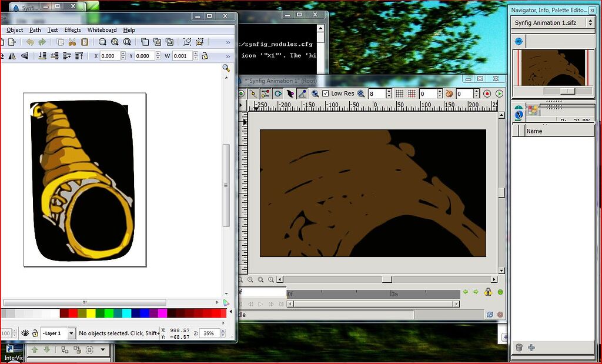
Task: Open the Path menu in Inkscape
Action: tap(35, 30)
